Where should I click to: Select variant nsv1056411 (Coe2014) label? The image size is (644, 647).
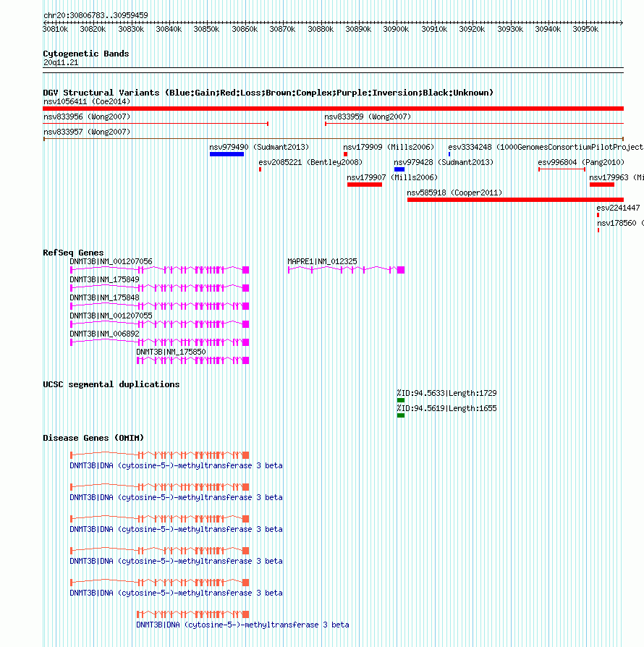(87, 101)
